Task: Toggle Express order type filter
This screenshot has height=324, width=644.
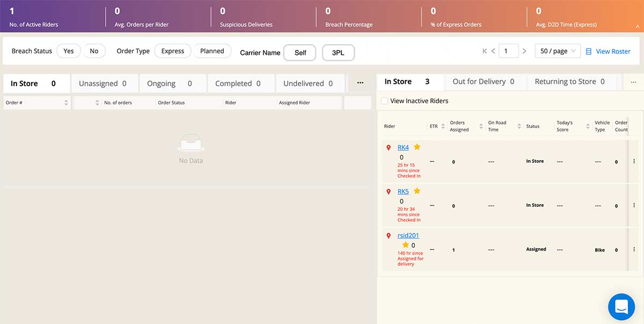Action: (173, 51)
